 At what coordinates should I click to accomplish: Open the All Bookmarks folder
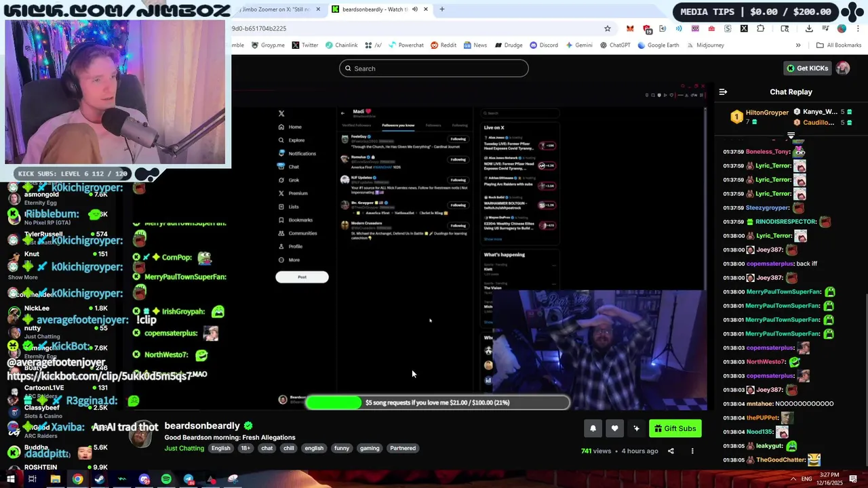point(839,45)
